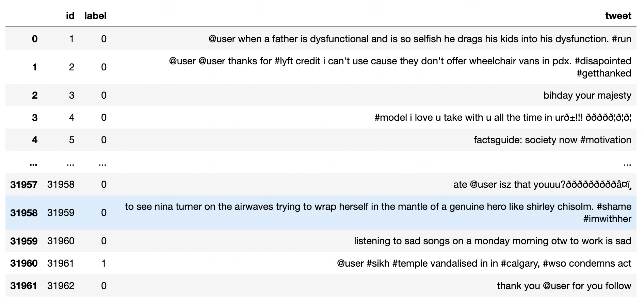The height and width of the screenshot is (302, 644).
Task: Click the 'label' column header
Action: pos(95,16)
